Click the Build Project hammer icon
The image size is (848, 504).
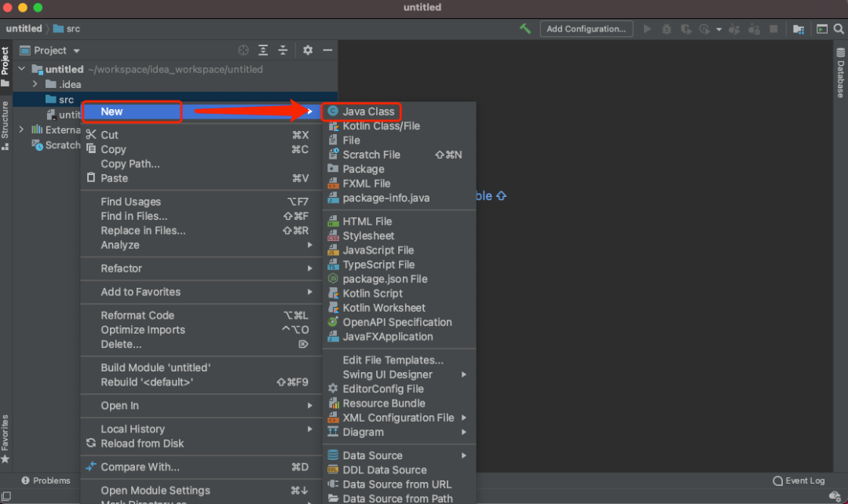coord(525,29)
